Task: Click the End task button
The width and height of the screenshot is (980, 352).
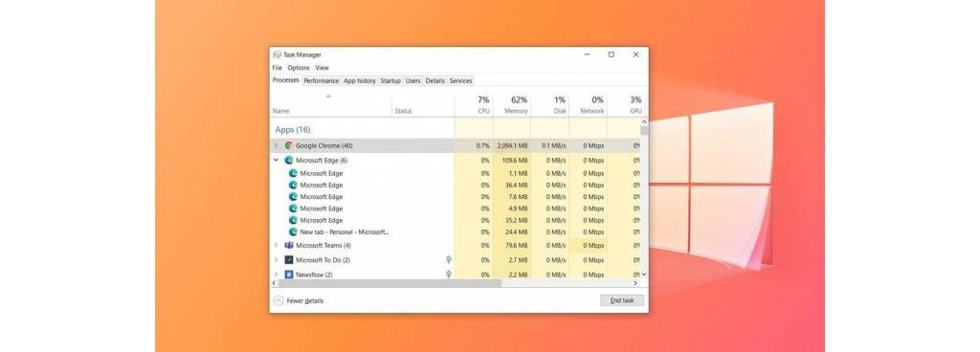Action: tap(622, 300)
